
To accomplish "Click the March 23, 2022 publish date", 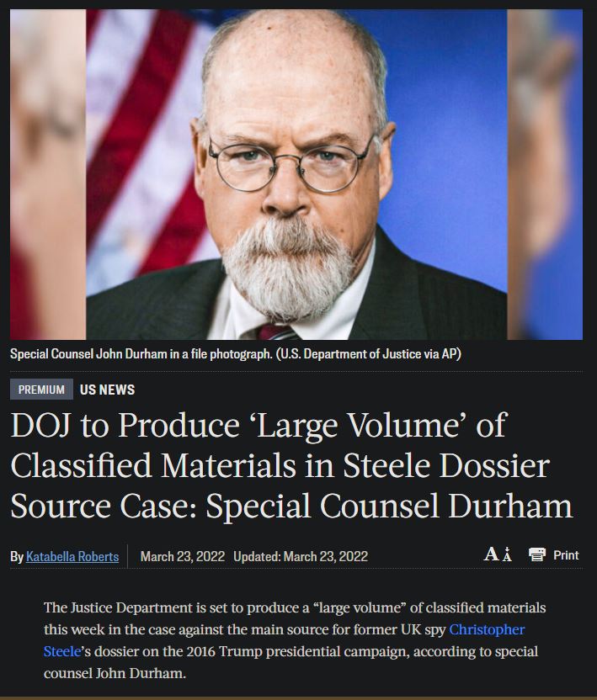I will pyautogui.click(x=183, y=556).
